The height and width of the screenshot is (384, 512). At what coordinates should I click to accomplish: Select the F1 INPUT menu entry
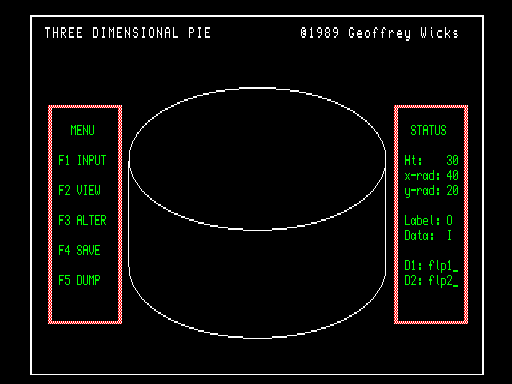click(x=82, y=160)
